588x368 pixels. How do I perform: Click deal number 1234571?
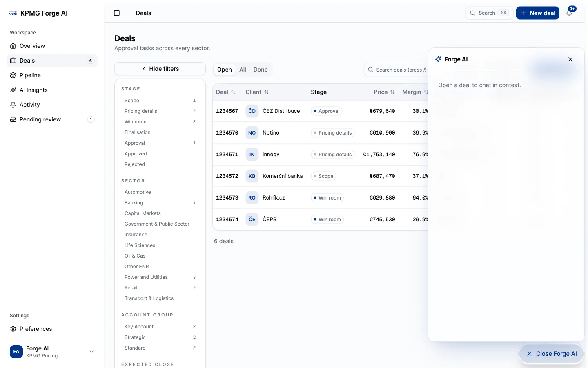click(x=227, y=155)
